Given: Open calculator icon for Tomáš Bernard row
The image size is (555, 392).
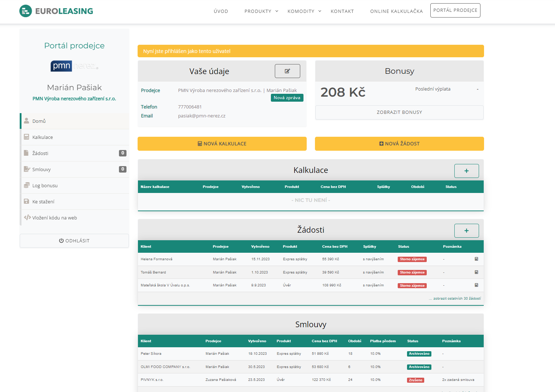Looking at the screenshot, I should pos(476,272).
